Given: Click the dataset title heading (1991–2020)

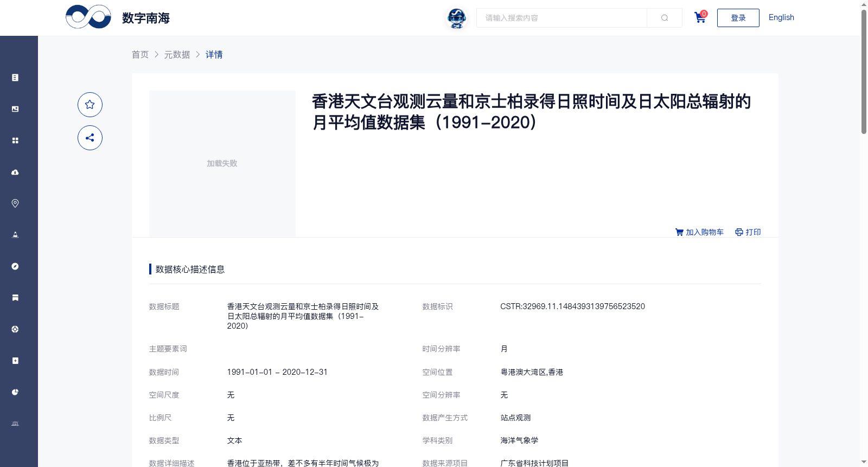Looking at the screenshot, I should click(x=532, y=112).
